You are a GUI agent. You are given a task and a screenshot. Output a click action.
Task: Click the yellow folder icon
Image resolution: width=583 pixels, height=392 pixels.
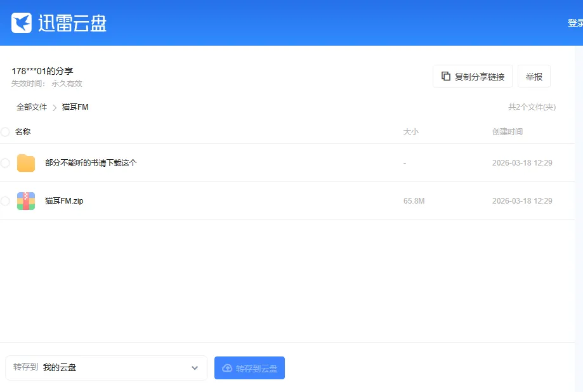point(26,163)
